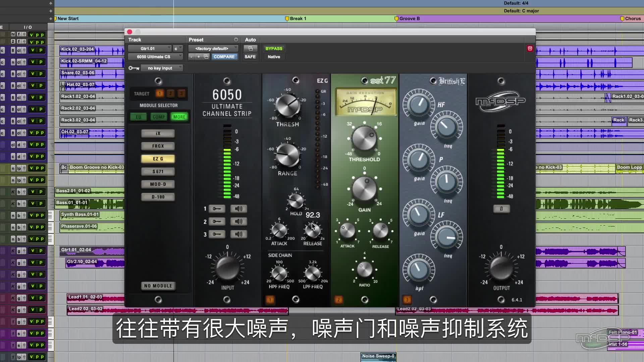Click the orange slot 2 badge under sst'77 module
This screenshot has height=362, width=644.
click(338, 300)
